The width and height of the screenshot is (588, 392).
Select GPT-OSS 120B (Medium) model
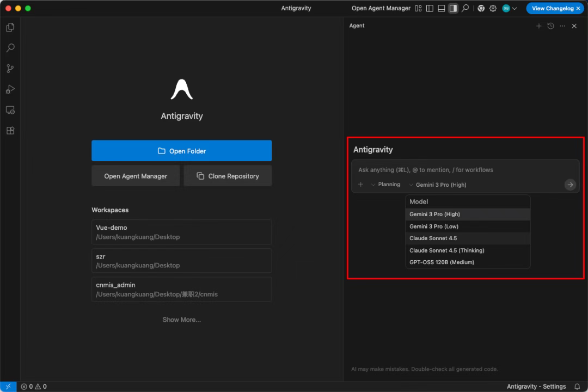(468, 262)
